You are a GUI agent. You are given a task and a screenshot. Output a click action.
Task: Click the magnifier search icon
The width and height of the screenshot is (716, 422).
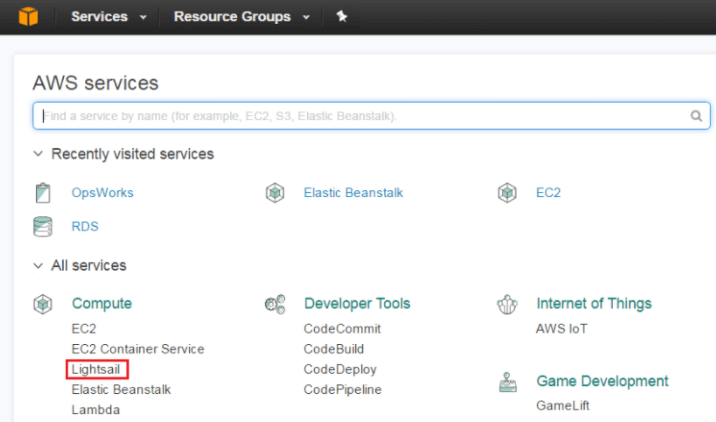[696, 116]
